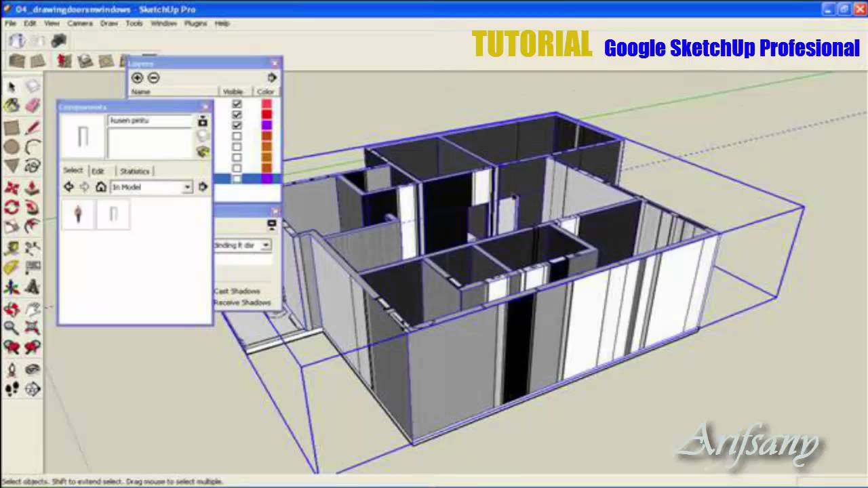Choose the Arc tool
Viewport: 868px width, 488px height.
point(33,146)
